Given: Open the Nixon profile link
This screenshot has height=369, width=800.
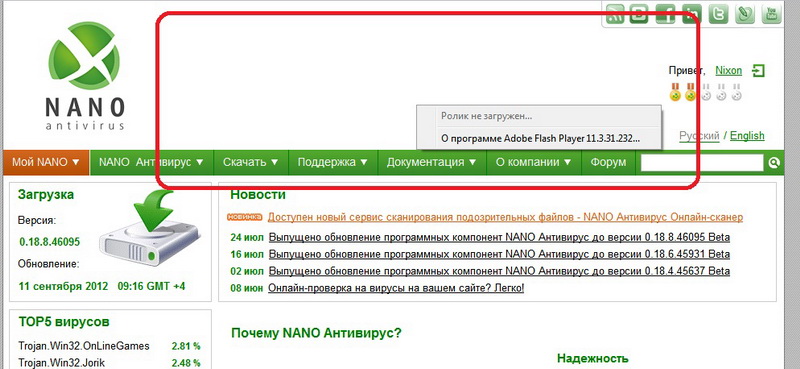Looking at the screenshot, I should coord(729,70).
